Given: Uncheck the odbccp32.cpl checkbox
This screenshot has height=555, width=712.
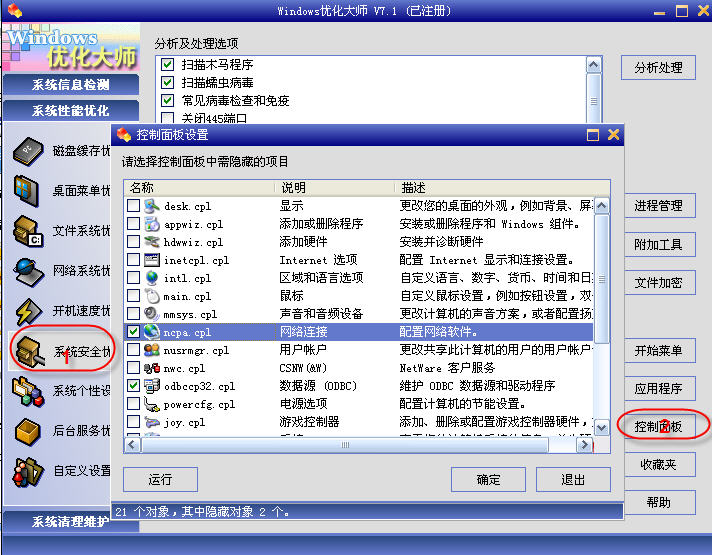Looking at the screenshot, I should (133, 386).
